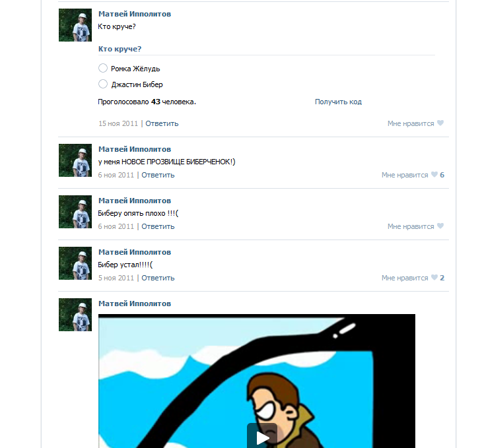
Task: Open author name above БИБЕРЧЕНОК post
Action: (x=134, y=149)
